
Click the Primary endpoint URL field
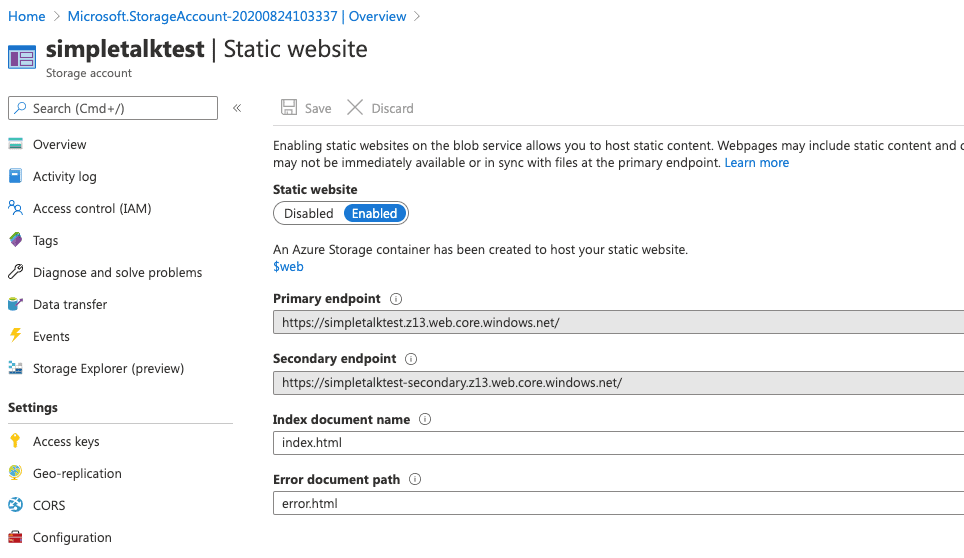[x=618, y=322]
